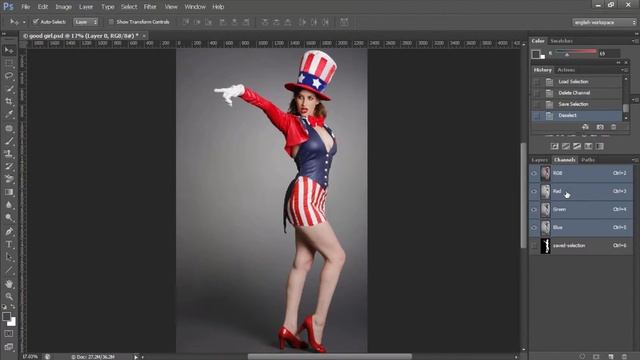The width and height of the screenshot is (640, 360).
Task: Select the Brush tool
Action: click(9, 141)
